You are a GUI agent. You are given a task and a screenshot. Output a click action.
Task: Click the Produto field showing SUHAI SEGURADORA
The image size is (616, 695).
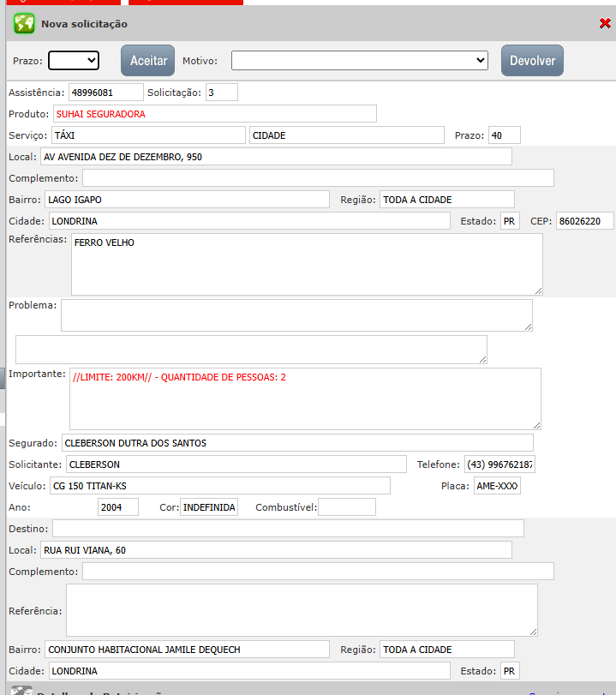[214, 114]
